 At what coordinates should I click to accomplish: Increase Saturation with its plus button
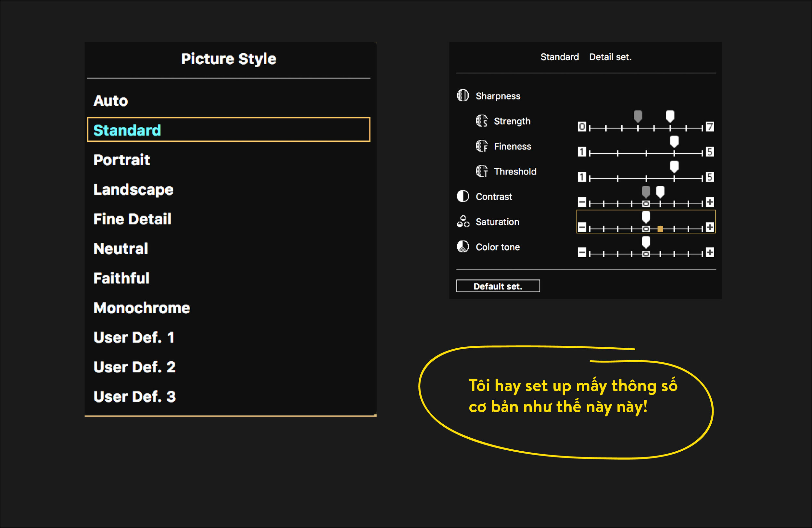tap(710, 227)
